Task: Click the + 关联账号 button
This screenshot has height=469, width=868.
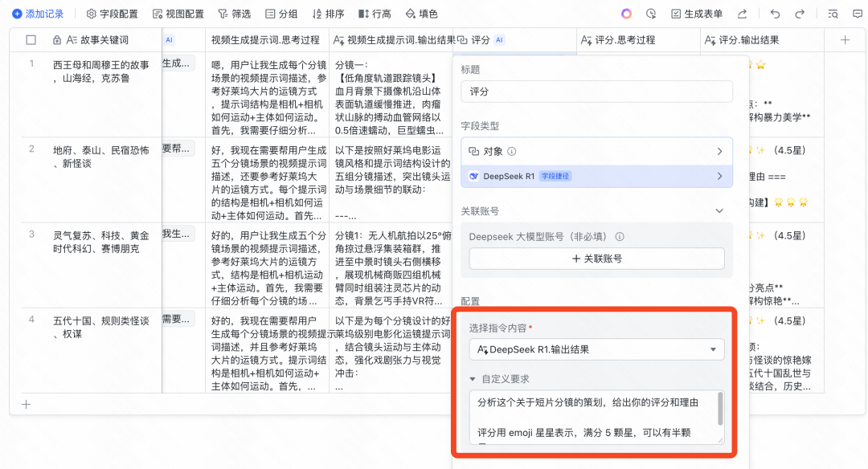Action: point(596,259)
